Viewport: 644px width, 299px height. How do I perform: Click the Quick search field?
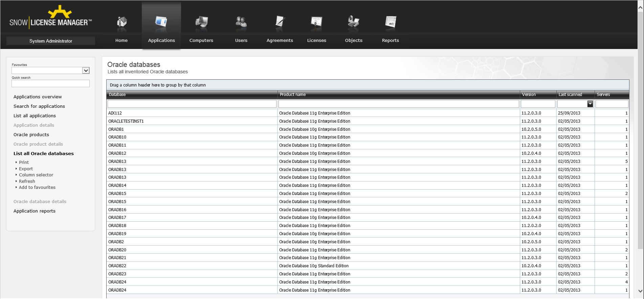[50, 83]
